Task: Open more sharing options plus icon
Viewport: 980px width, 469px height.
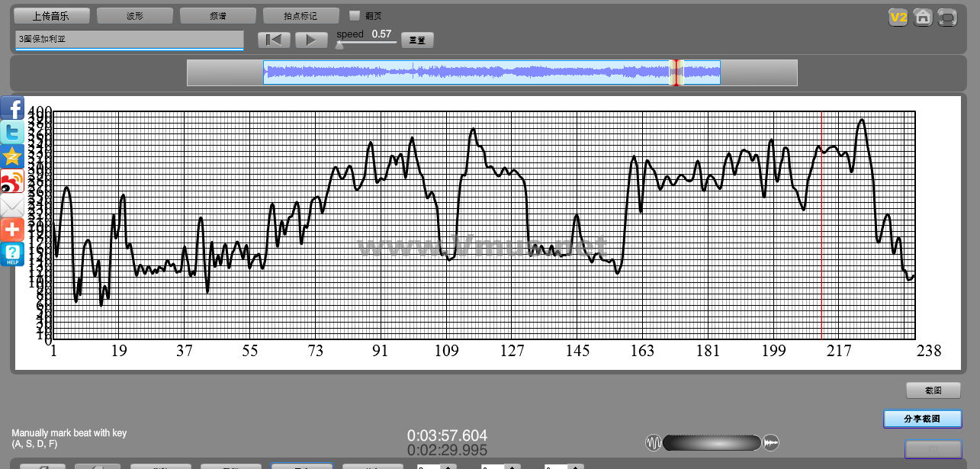Action: click(x=12, y=230)
